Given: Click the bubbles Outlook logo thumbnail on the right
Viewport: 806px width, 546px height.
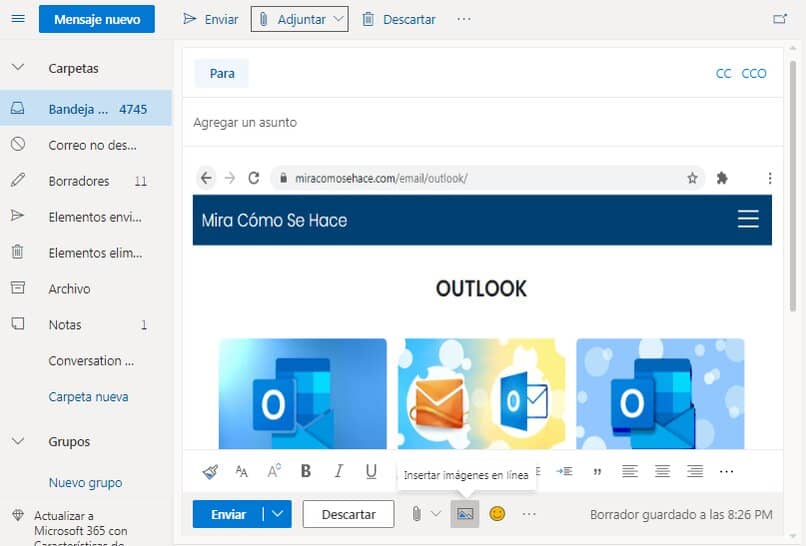Looking at the screenshot, I should [x=660, y=393].
